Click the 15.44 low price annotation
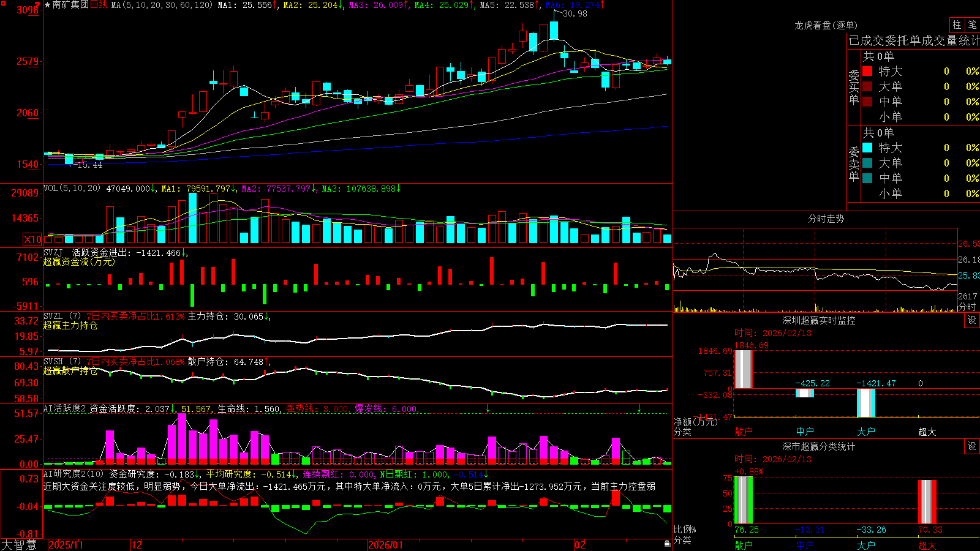The image size is (980, 551). (90, 165)
